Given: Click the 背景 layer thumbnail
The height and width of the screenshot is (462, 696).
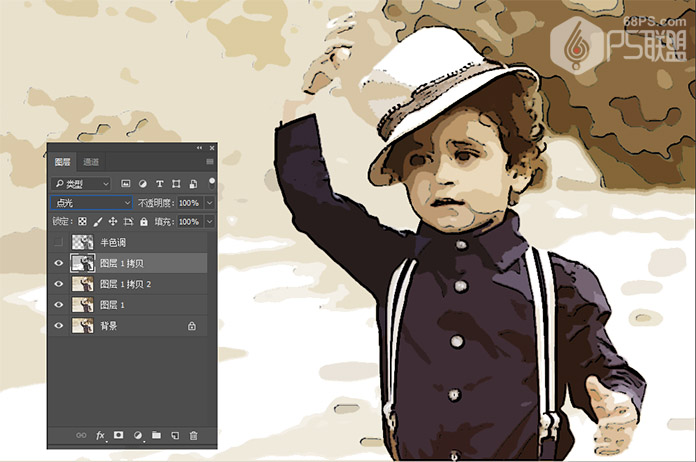Looking at the screenshot, I should tap(83, 326).
